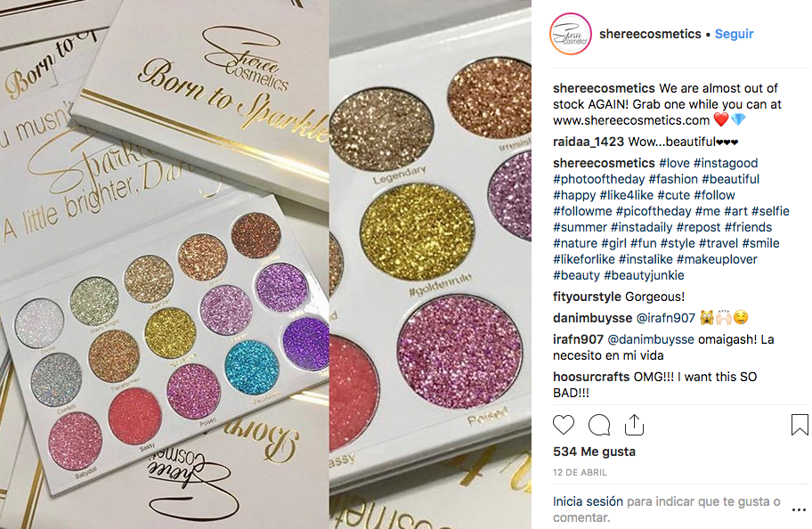Visit the fityourstyle profile

pos(587,297)
